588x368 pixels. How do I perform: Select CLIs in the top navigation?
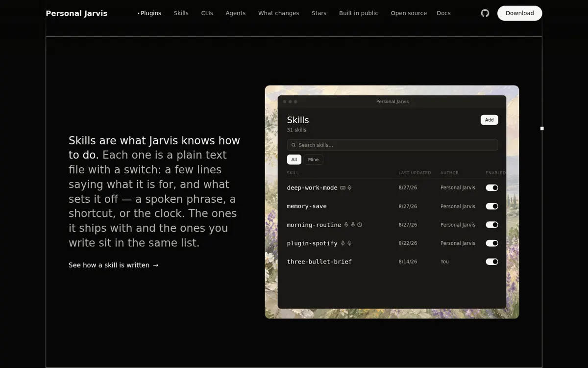(207, 13)
